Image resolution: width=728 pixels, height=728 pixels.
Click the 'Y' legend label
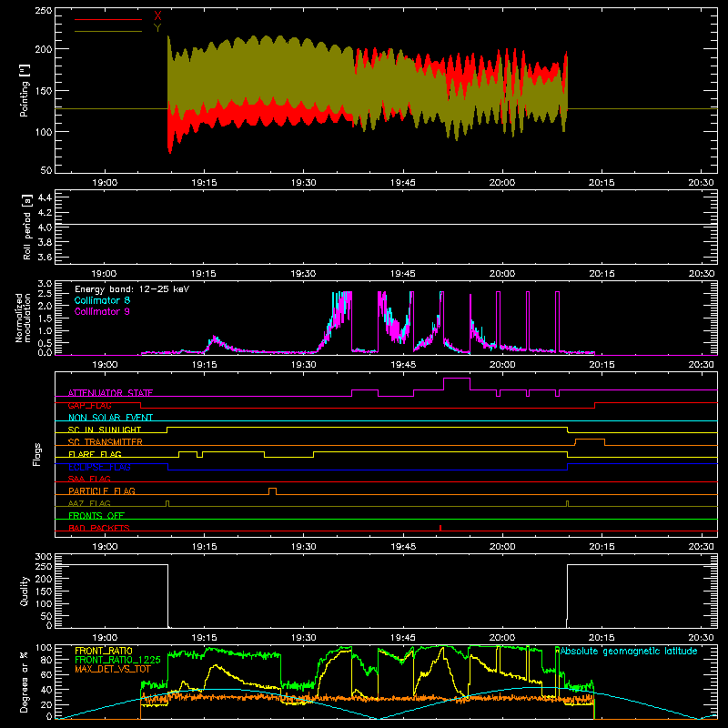pyautogui.click(x=157, y=28)
